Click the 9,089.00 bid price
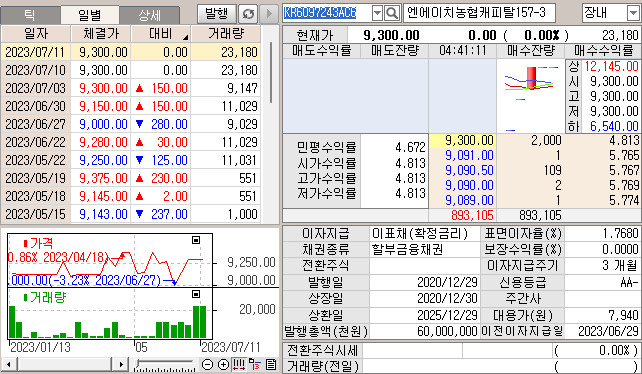This screenshot has width=642, height=374. (469, 200)
